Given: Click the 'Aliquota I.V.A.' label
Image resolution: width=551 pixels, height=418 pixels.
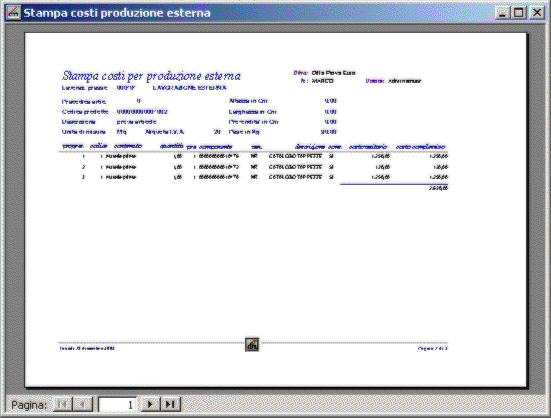Looking at the screenshot, I should click(x=164, y=132).
